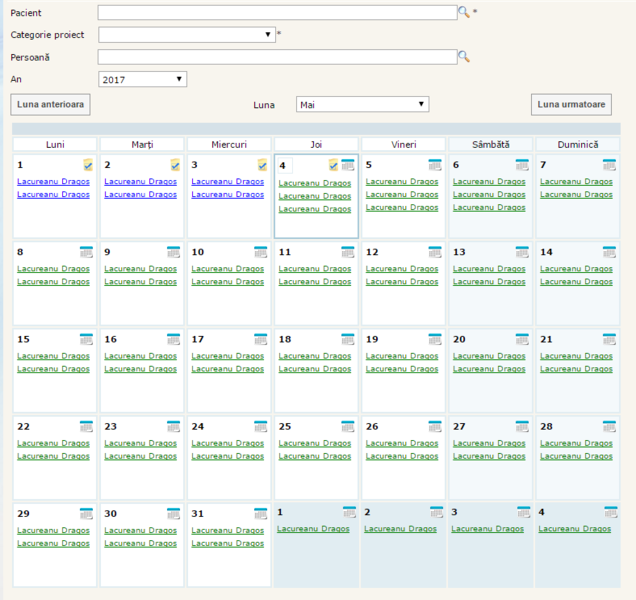Screen dimensions: 636x600
Task: Click the Luna urmatoare button
Action: pos(571,104)
